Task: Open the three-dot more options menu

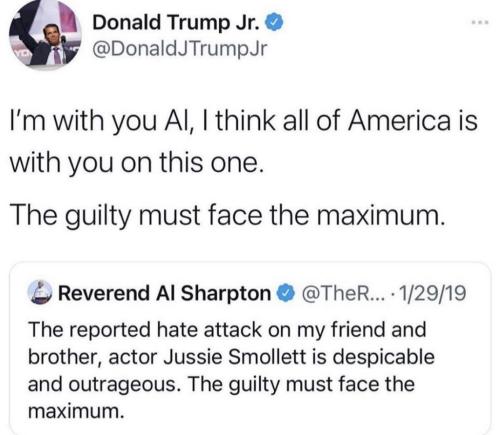Action: pyautogui.click(x=480, y=23)
